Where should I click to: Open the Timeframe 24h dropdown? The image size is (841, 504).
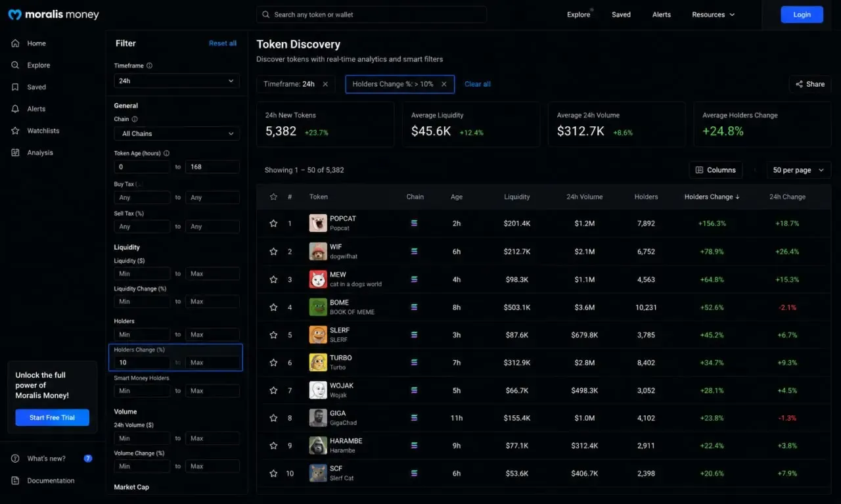pyautogui.click(x=177, y=81)
